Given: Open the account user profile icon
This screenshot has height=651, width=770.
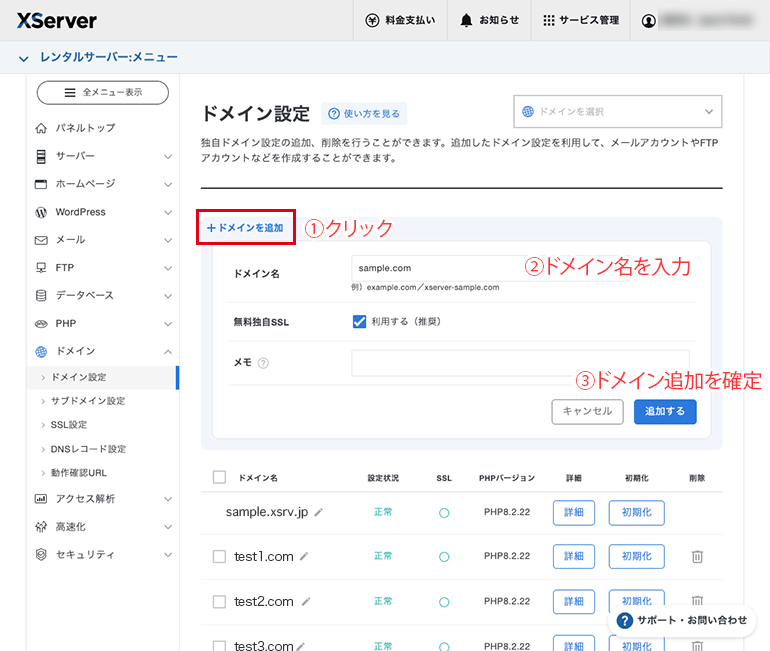Looking at the screenshot, I should (x=648, y=21).
